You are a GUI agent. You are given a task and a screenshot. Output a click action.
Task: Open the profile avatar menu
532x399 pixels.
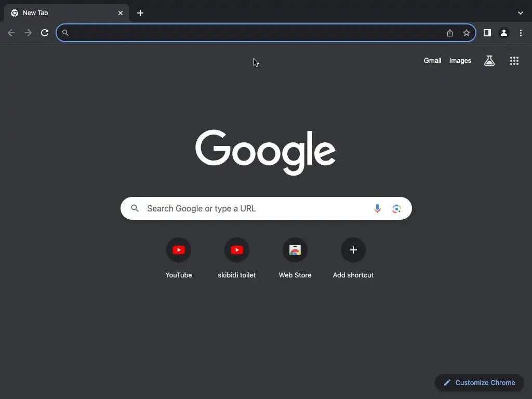[x=504, y=33]
